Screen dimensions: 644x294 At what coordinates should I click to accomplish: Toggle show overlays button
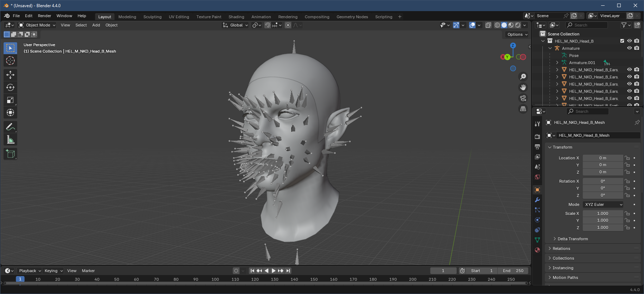472,25
